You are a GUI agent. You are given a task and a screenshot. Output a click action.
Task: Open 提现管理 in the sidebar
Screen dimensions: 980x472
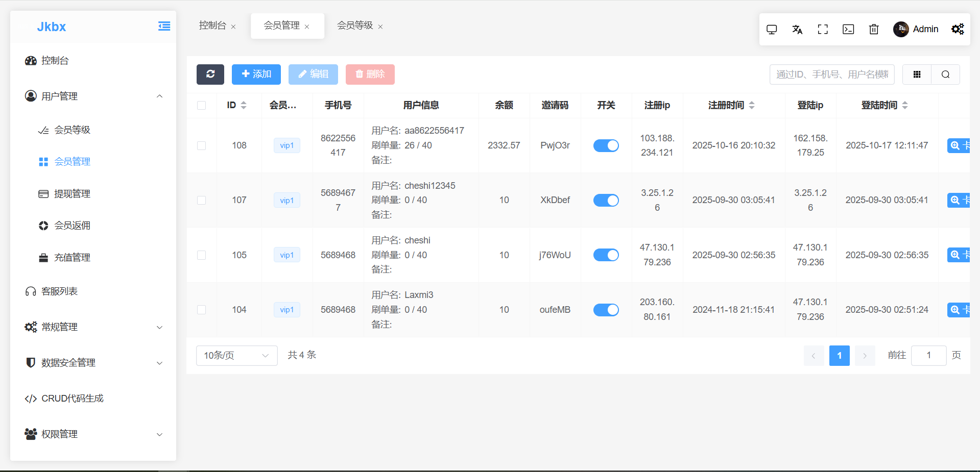click(72, 194)
